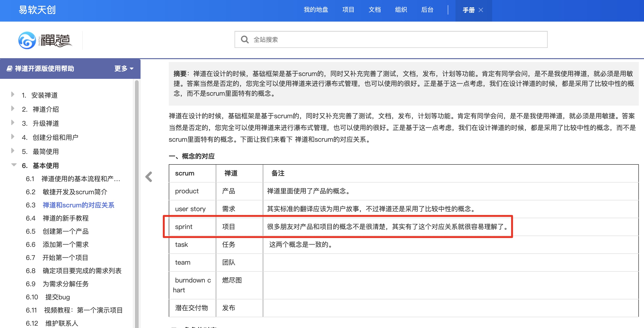Open 我的地盘 in top navigation

tap(316, 10)
